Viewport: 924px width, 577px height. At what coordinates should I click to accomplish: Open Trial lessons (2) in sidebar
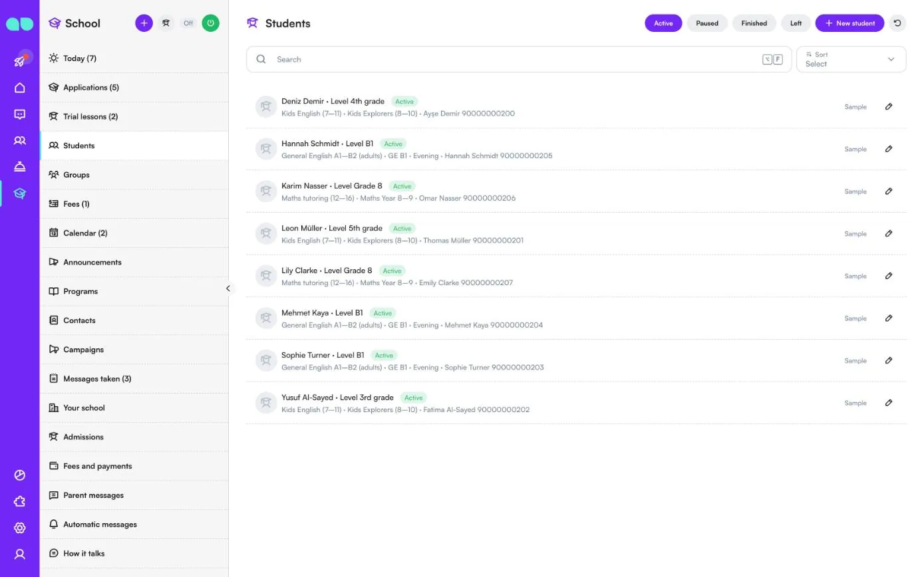[x=134, y=117]
